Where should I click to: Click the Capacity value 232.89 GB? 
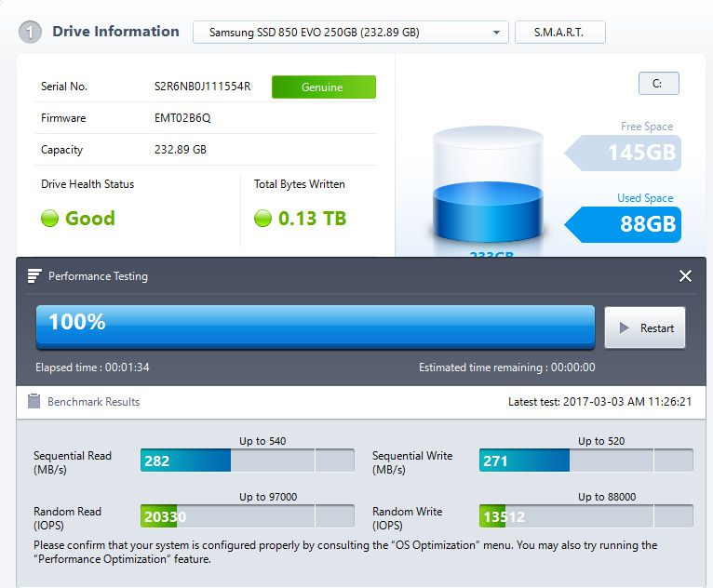pos(181,150)
